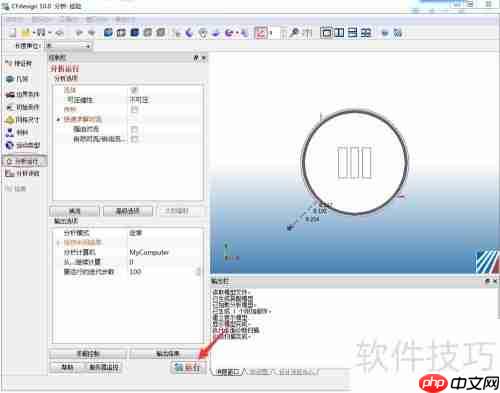
Task: Click the redo arrow toolbar icon
Action: [91, 33]
